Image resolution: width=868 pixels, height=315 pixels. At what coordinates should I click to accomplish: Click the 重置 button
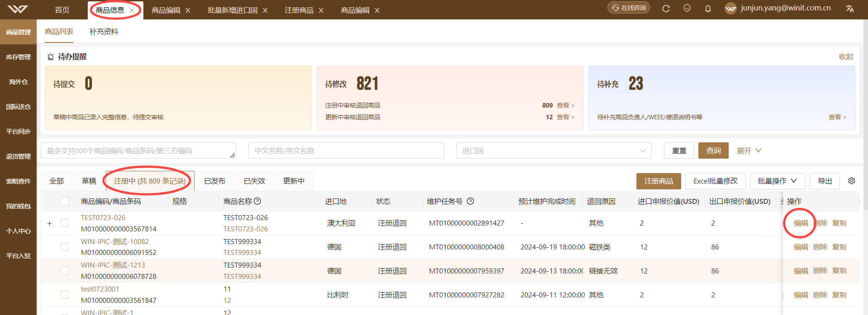(x=679, y=150)
